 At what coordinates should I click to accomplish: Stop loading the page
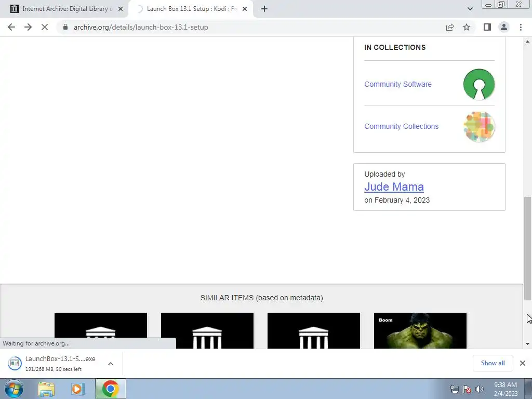45,27
